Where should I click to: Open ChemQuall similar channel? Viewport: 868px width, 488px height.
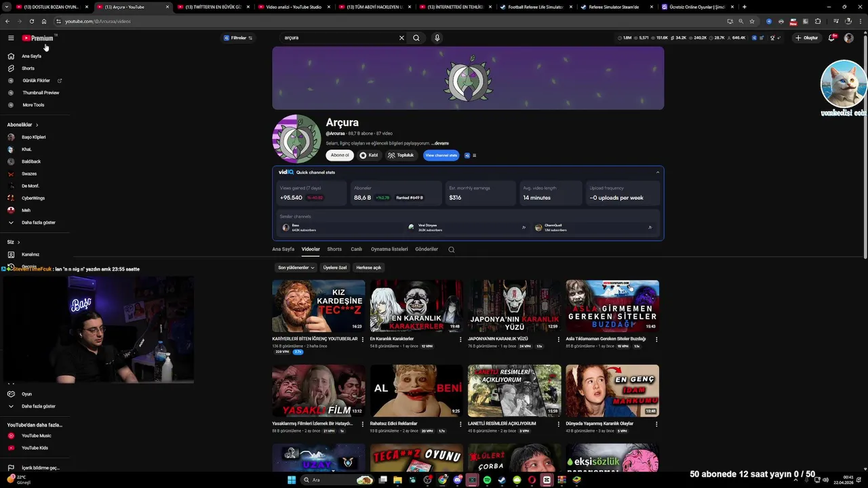click(593, 228)
